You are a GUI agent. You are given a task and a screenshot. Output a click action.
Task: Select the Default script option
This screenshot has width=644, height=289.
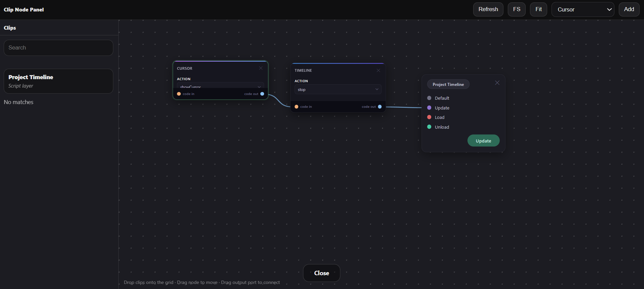tap(442, 98)
